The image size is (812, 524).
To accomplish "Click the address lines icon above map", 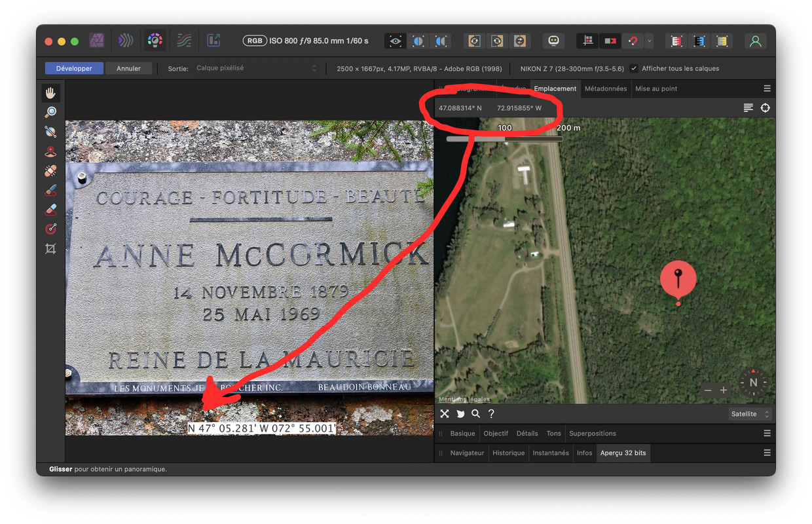I will [x=748, y=108].
